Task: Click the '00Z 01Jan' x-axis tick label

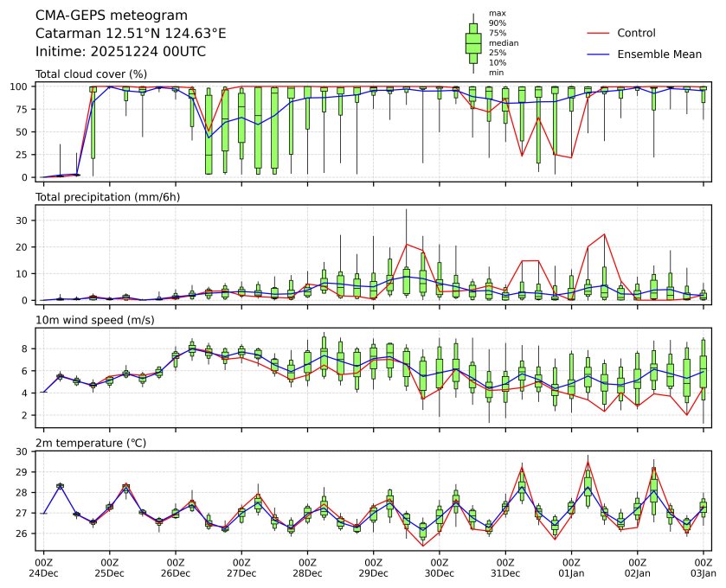Action: point(571,567)
